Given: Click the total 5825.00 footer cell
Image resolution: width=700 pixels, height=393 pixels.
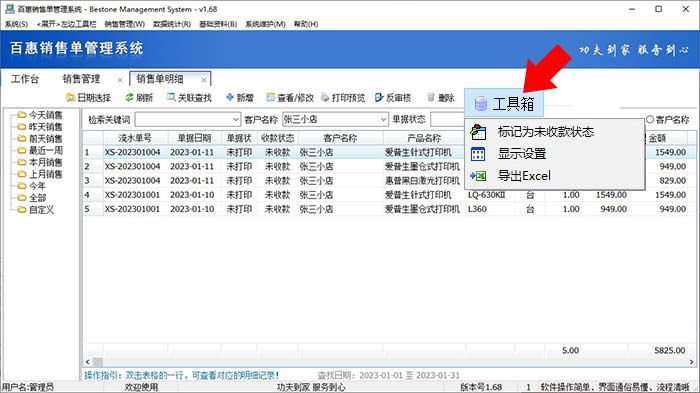Looking at the screenshot, I should pos(670,351).
